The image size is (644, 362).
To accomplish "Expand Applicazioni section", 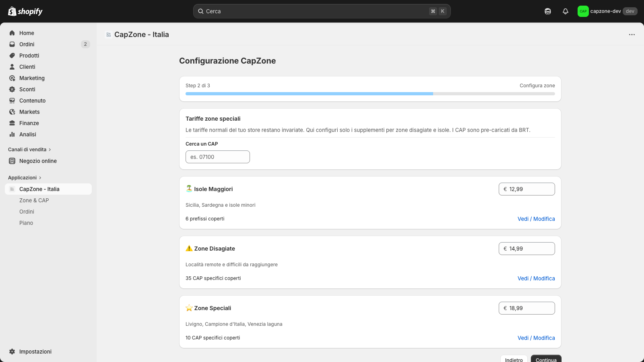I will coord(25,178).
